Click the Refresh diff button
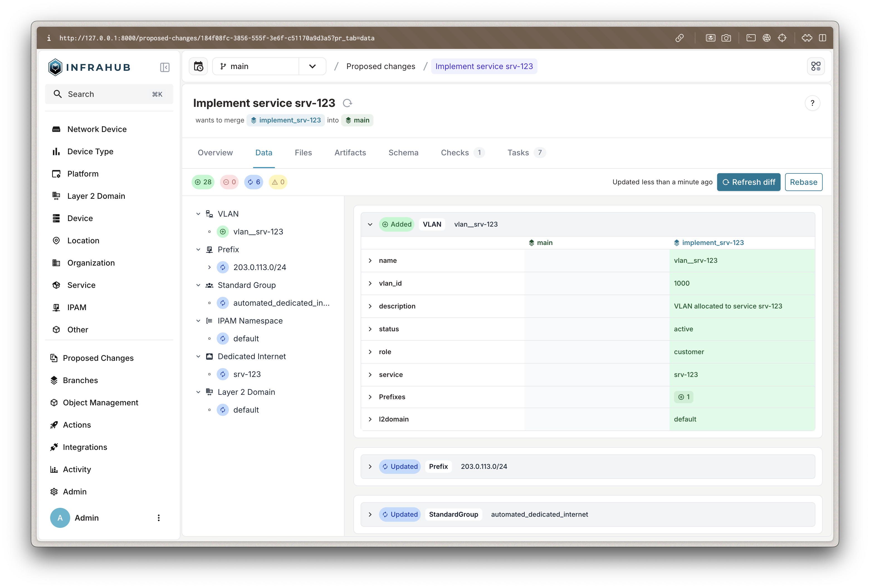This screenshot has height=588, width=870. coord(748,182)
